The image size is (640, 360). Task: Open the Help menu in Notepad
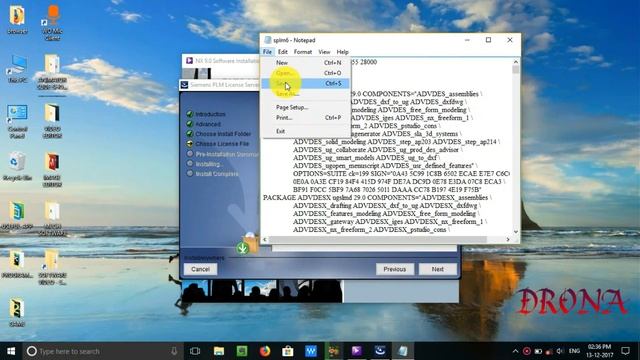[x=342, y=52]
